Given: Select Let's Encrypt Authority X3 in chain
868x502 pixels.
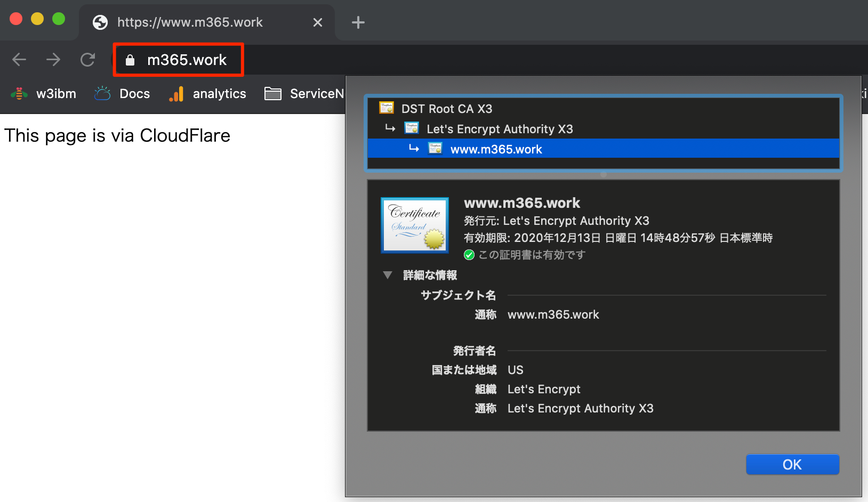Looking at the screenshot, I should tap(603, 129).
